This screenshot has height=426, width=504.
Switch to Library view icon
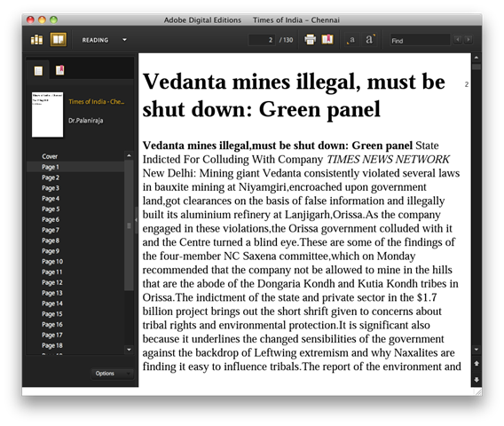[x=36, y=40]
